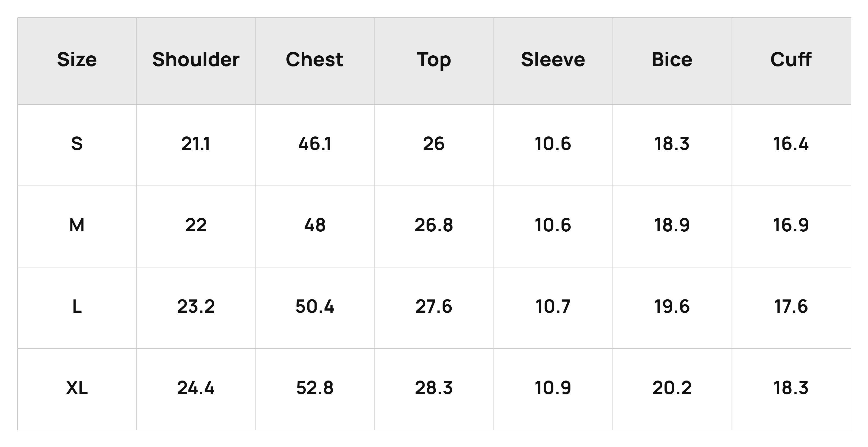Click cuff value 17.6 in L row
Screen dimensions: 868x447
791,306
